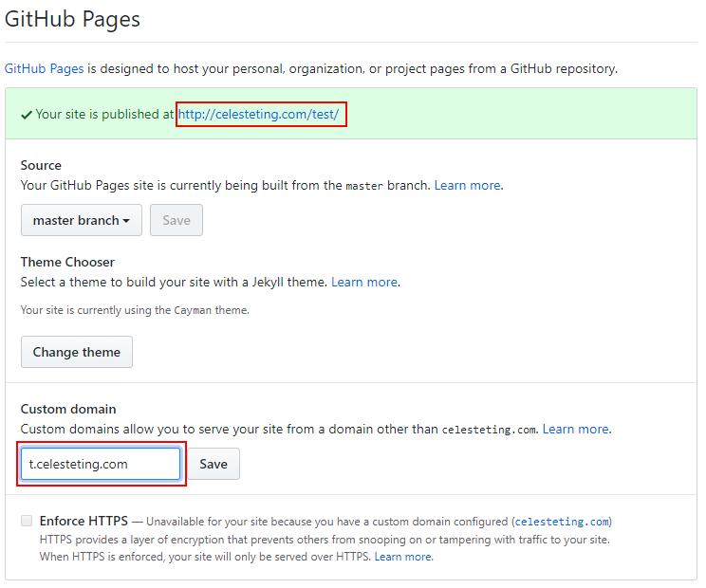Image resolution: width=706 pixels, height=588 pixels.
Task: Click the disabled Save button beside master branch
Action: (x=176, y=220)
